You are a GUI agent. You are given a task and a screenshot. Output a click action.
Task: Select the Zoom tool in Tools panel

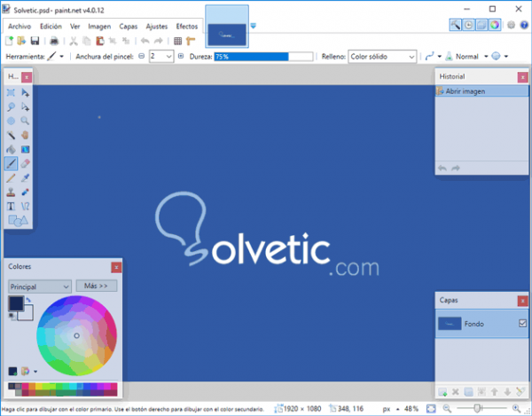point(25,121)
